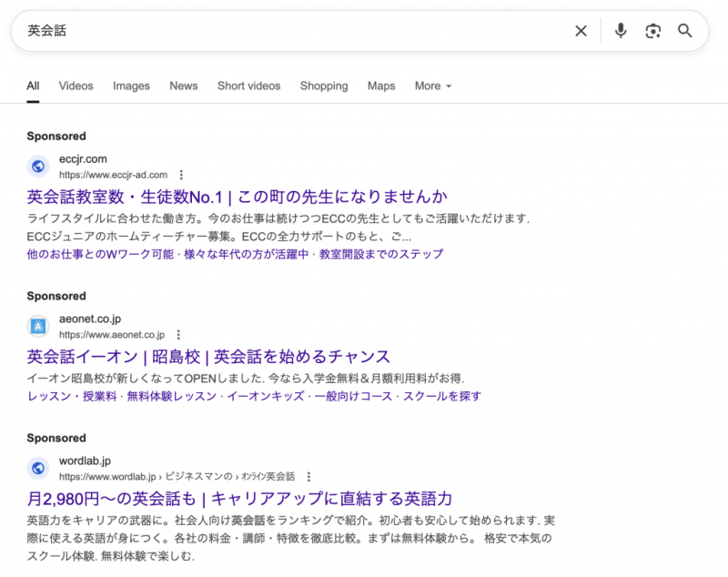This screenshot has width=728, height=577.
Task: Switch to the Videos tab
Action: [76, 86]
